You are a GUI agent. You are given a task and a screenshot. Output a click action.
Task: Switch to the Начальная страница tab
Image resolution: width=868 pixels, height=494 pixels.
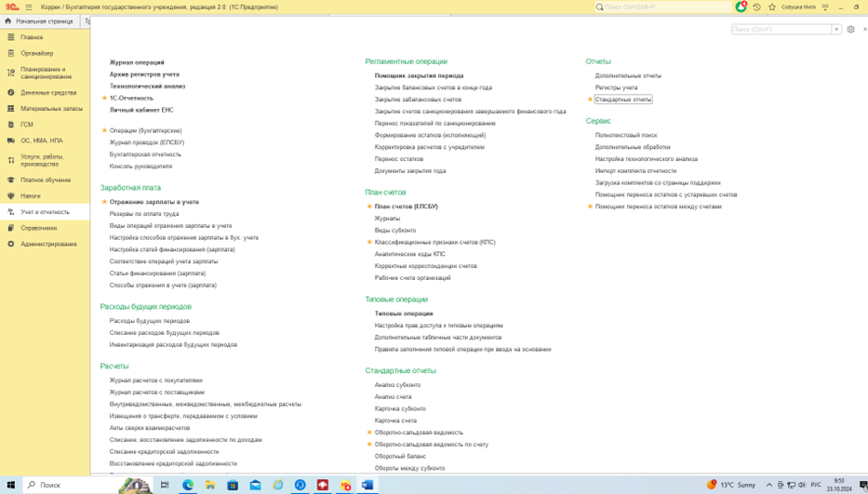point(40,21)
